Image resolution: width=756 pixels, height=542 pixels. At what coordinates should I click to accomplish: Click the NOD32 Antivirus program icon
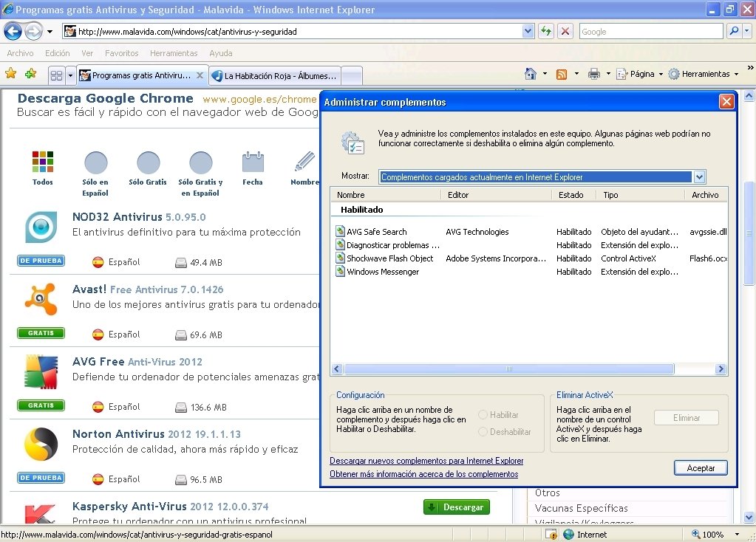[x=41, y=227]
